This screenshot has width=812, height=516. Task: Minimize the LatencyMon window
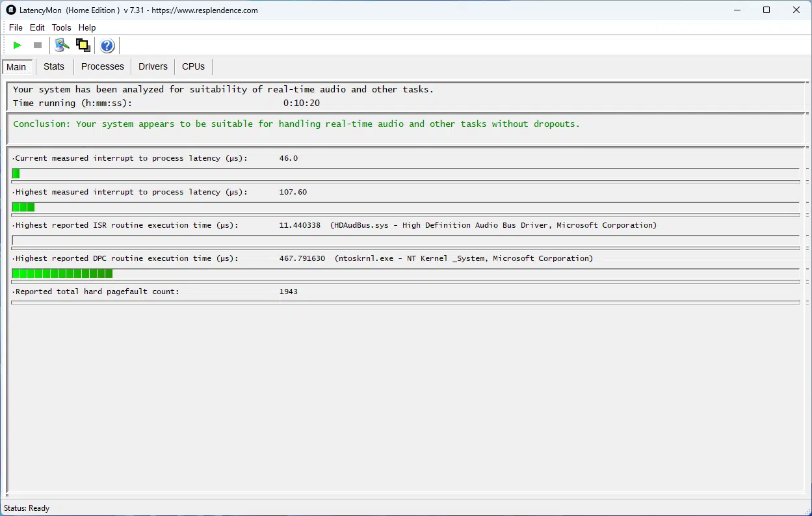pyautogui.click(x=737, y=10)
